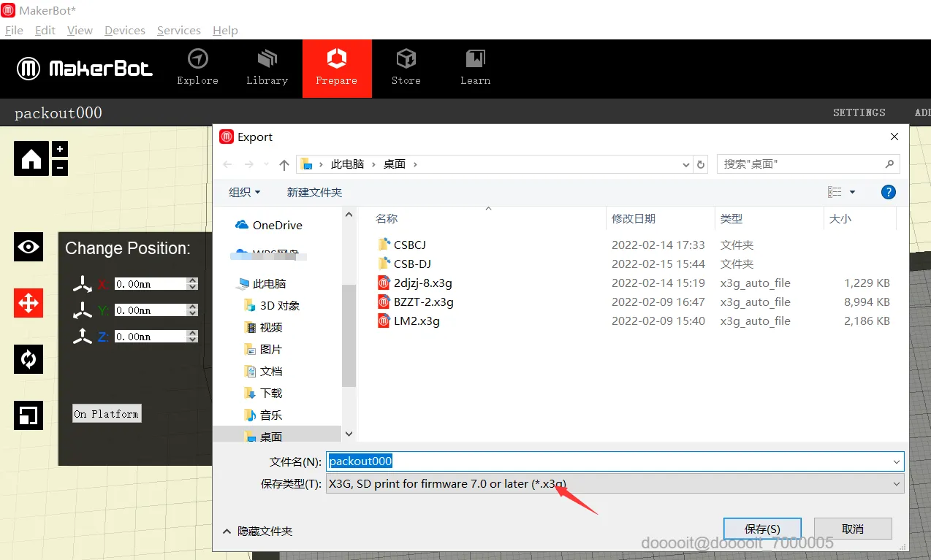Click the search magnifier icon
Image resolution: width=931 pixels, height=560 pixels.
889,164
